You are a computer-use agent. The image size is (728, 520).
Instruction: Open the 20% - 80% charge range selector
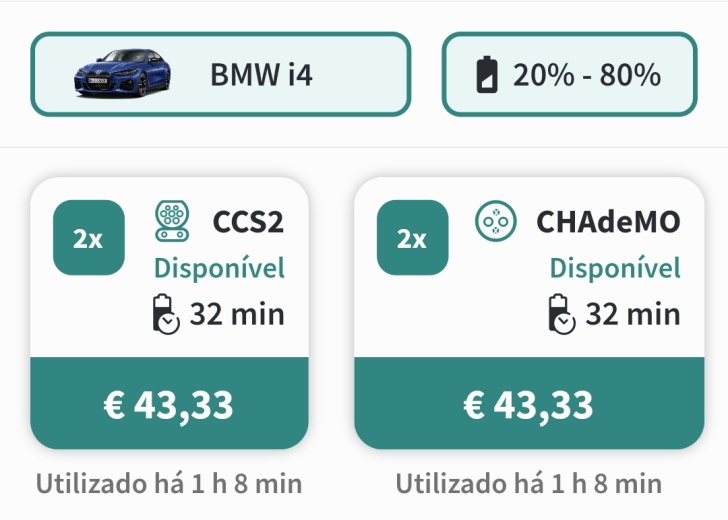569,74
